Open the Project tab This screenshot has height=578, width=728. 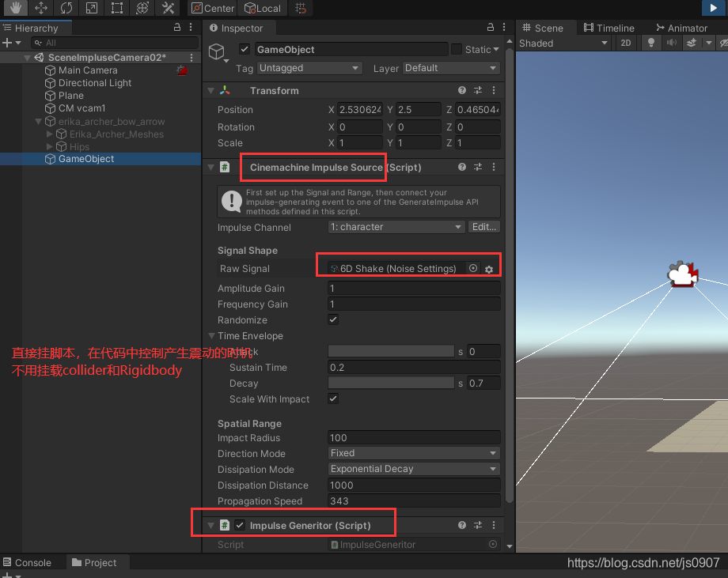coord(94,562)
